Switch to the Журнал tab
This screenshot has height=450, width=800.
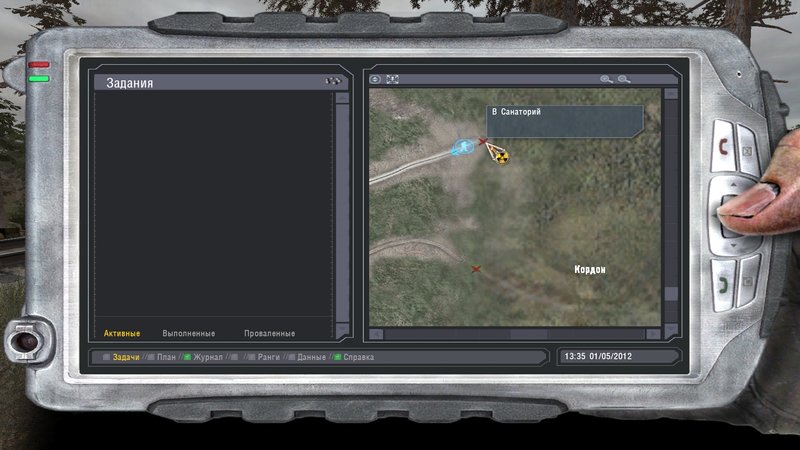(208, 357)
